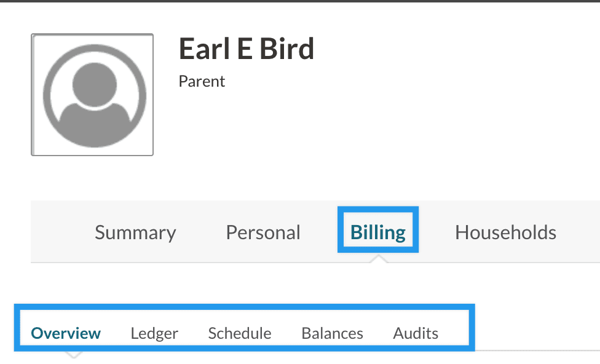Open the Audits sub-tab
600x364 pixels.
point(416,333)
